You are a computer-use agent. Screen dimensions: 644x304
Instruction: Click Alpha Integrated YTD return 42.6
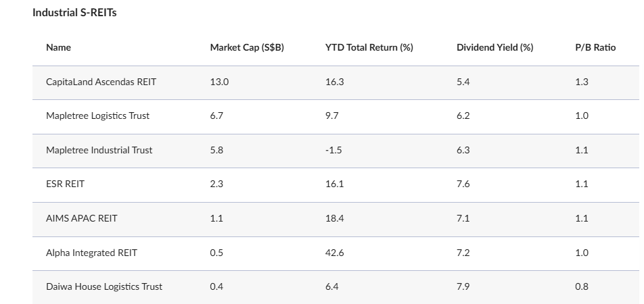point(334,253)
